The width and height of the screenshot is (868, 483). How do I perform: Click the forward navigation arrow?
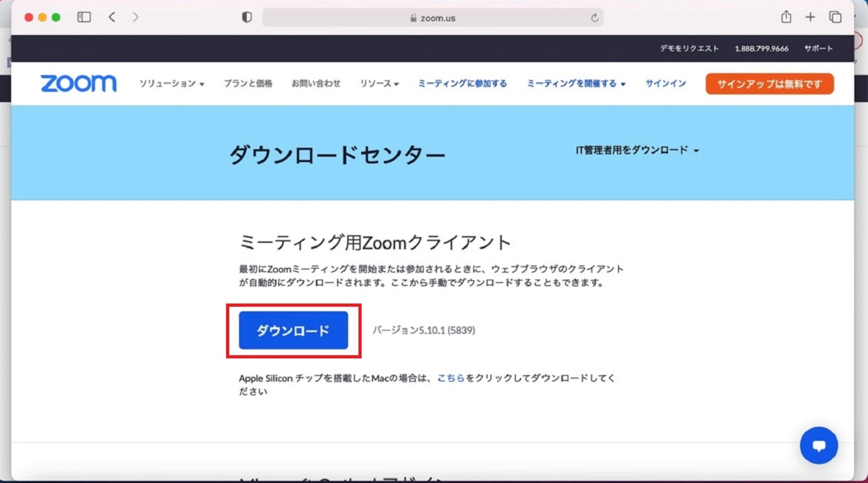[x=136, y=17]
